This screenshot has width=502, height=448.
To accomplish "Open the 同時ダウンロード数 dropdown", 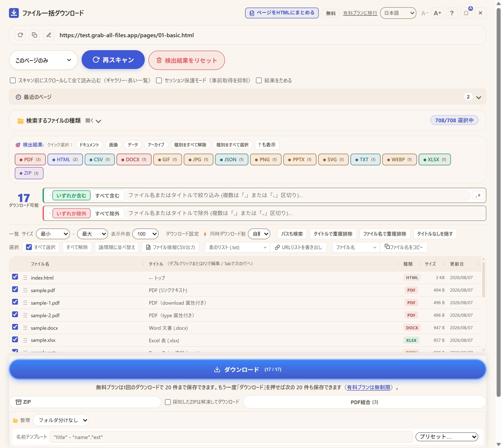I will 259,234.
